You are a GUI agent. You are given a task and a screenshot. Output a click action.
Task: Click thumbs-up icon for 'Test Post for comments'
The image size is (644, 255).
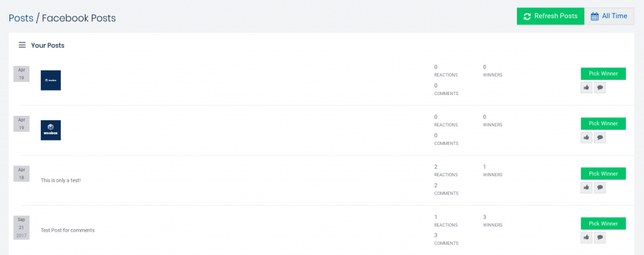pyautogui.click(x=586, y=237)
